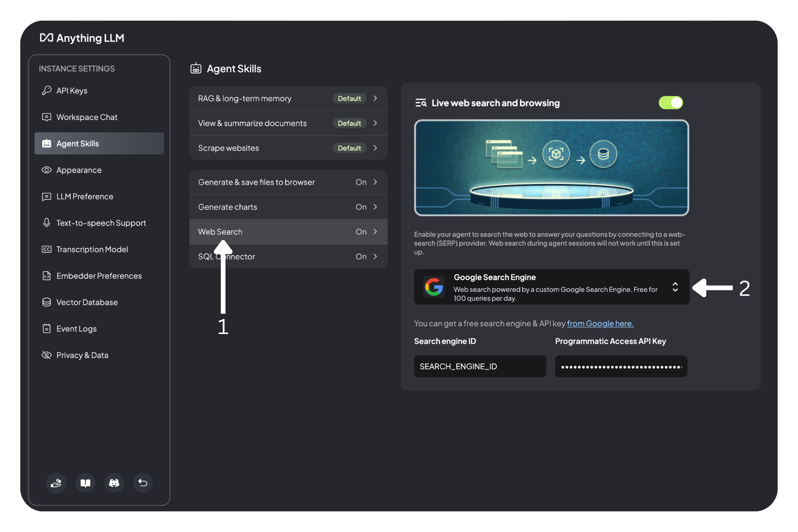Image resolution: width=798 pixels, height=532 pixels.
Task: Open Transcription Model settings
Action: [99, 249]
